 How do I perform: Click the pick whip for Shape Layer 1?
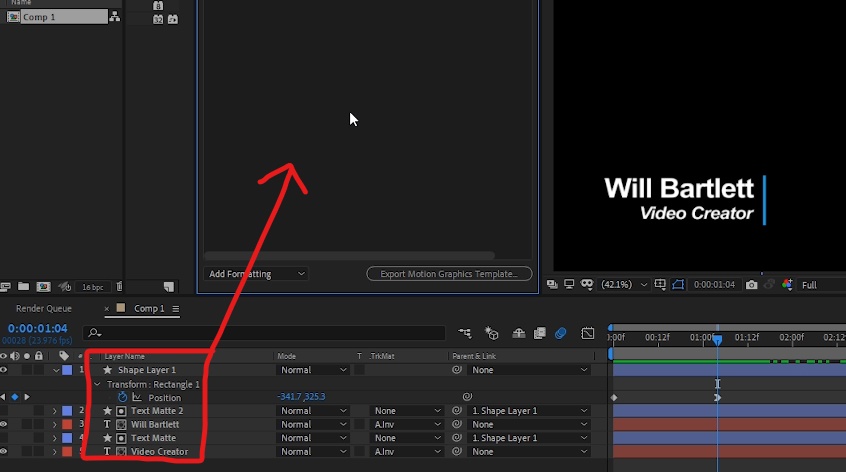tap(456, 370)
